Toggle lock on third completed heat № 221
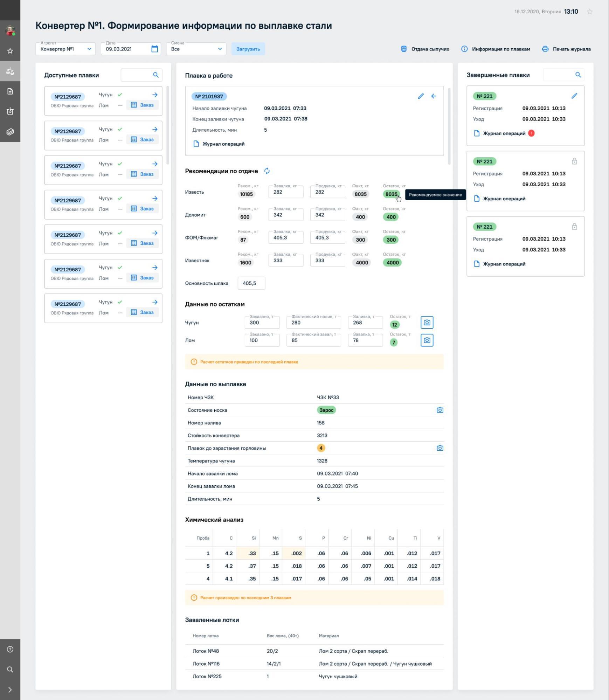Image resolution: width=609 pixels, height=700 pixels. (574, 227)
